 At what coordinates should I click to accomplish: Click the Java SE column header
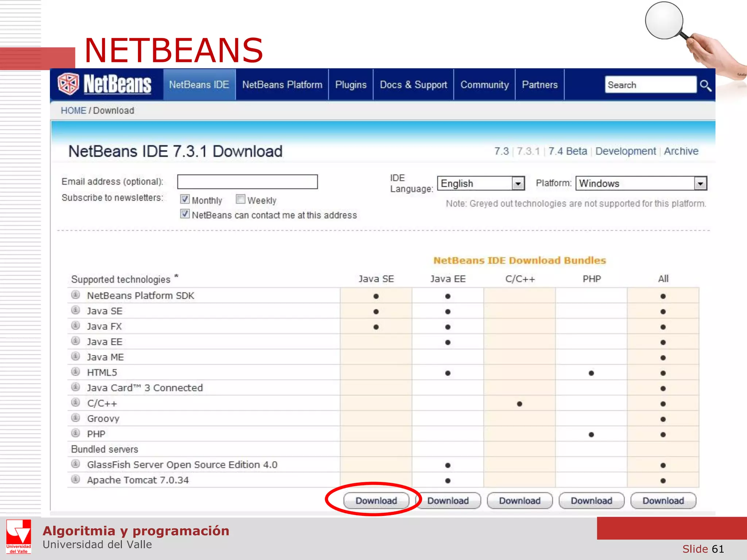pos(376,279)
